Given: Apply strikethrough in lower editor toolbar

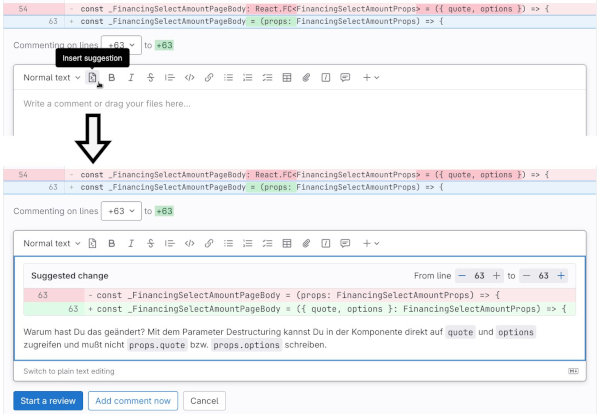Looking at the screenshot, I should tap(150, 243).
